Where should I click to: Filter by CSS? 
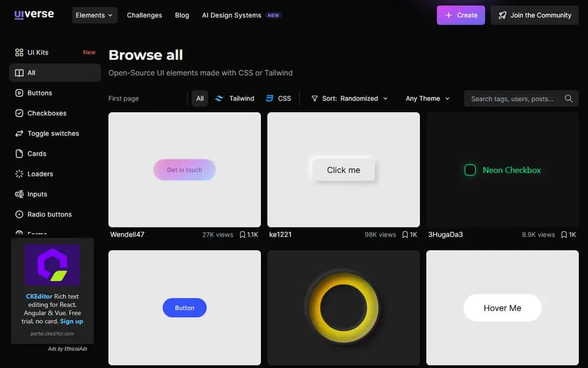(279, 99)
